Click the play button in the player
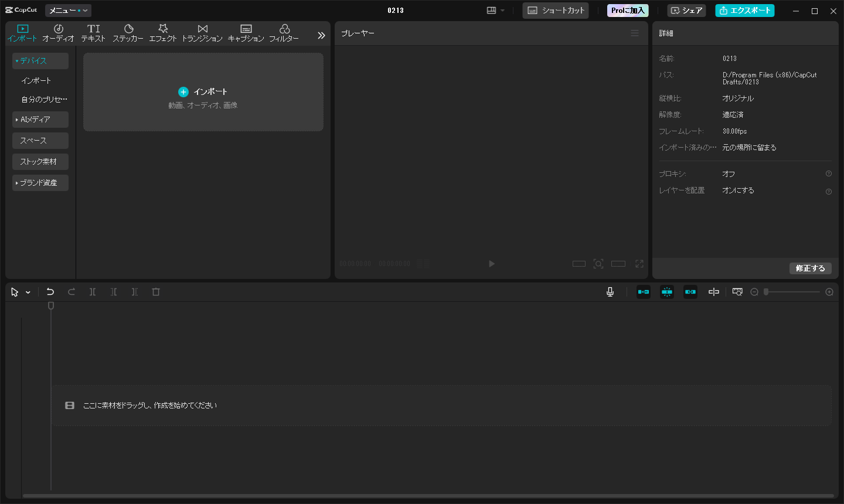The image size is (844, 504). (492, 264)
